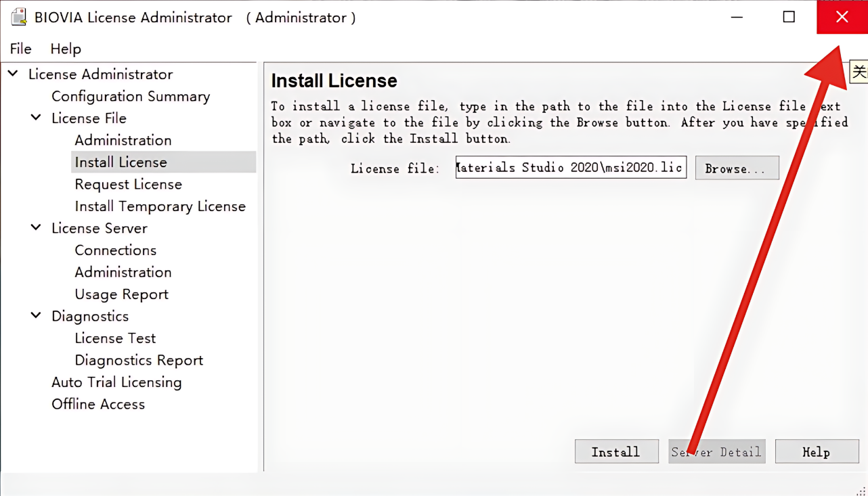
Task: Click into the License file path field
Action: pos(571,167)
